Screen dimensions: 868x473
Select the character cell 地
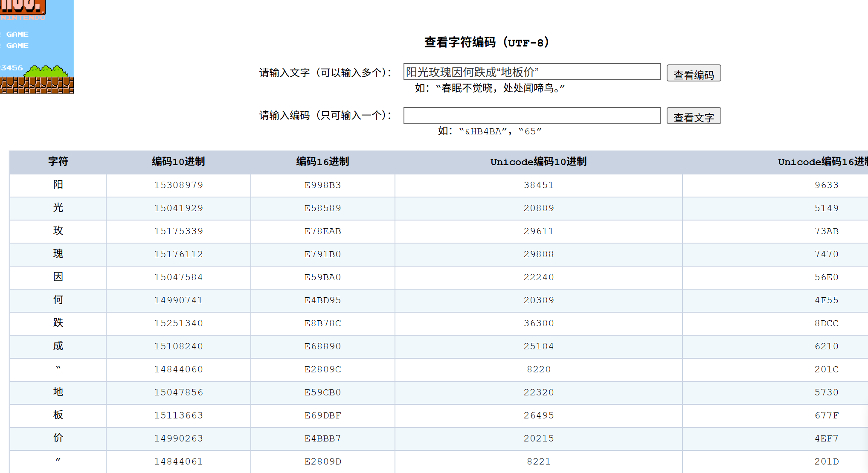tap(58, 392)
